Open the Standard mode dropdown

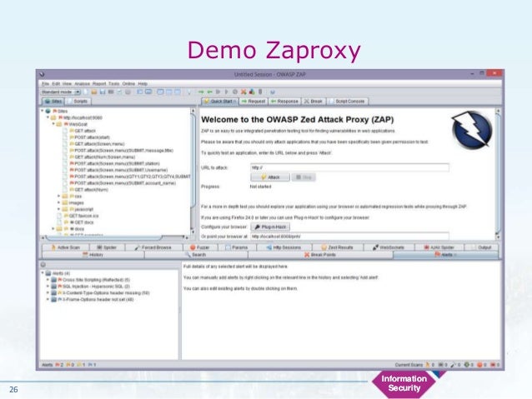click(x=60, y=92)
